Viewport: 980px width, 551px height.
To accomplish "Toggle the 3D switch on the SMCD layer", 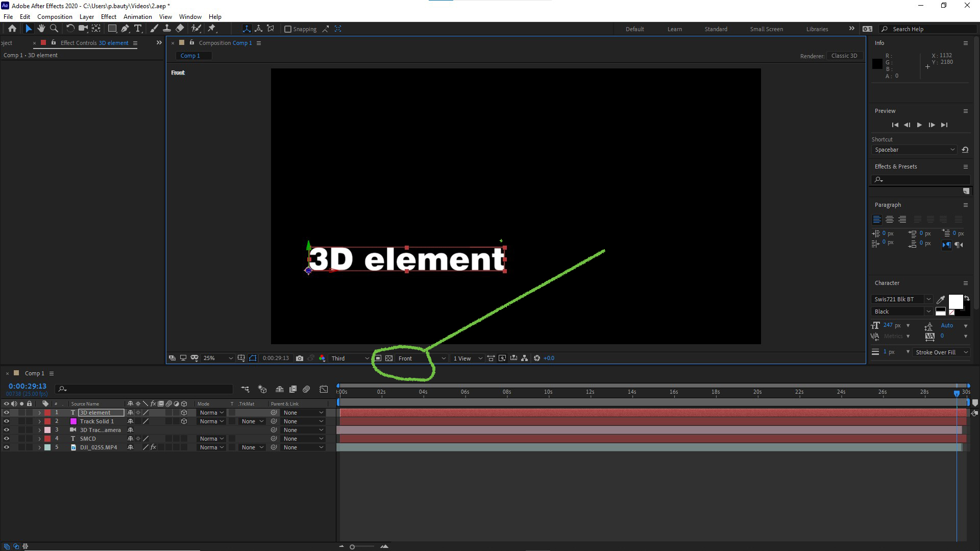I will point(184,438).
